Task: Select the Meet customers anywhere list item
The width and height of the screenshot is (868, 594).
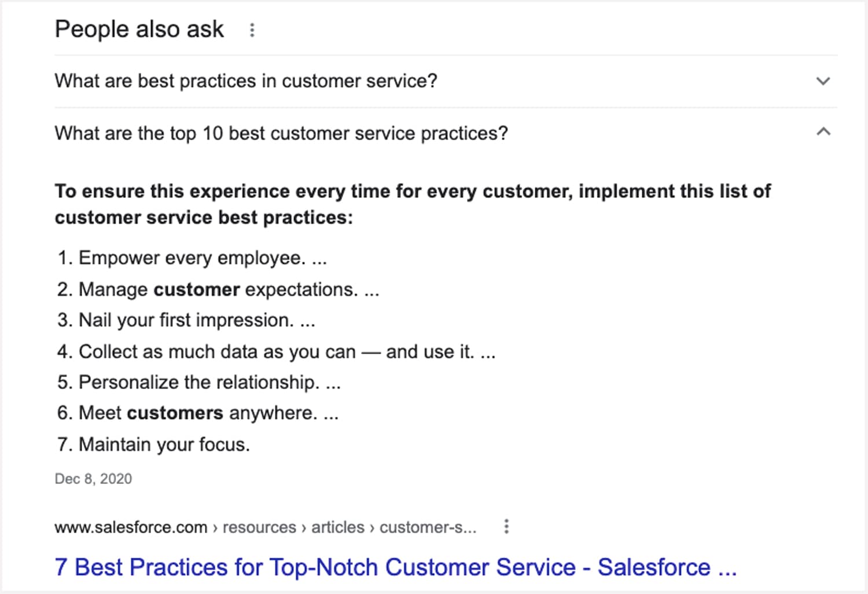Action: 197,413
